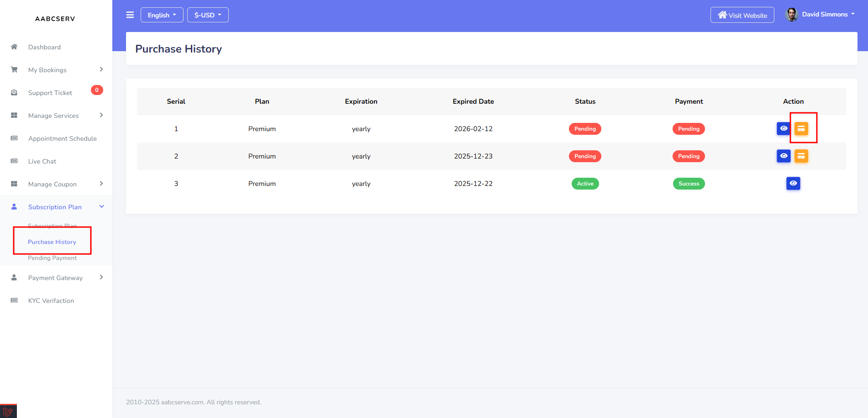Click the Manage Coupon grid icon
The height and width of the screenshot is (418, 868).
pos(14,184)
